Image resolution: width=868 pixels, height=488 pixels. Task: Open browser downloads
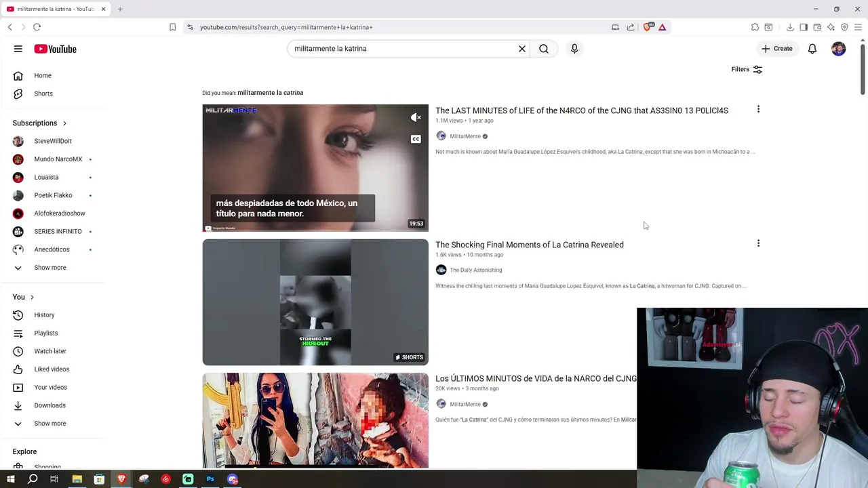[x=790, y=27]
